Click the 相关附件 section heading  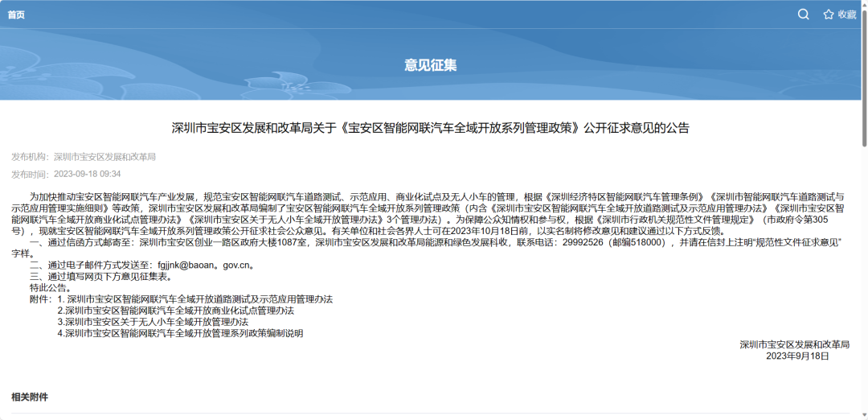tap(30, 397)
